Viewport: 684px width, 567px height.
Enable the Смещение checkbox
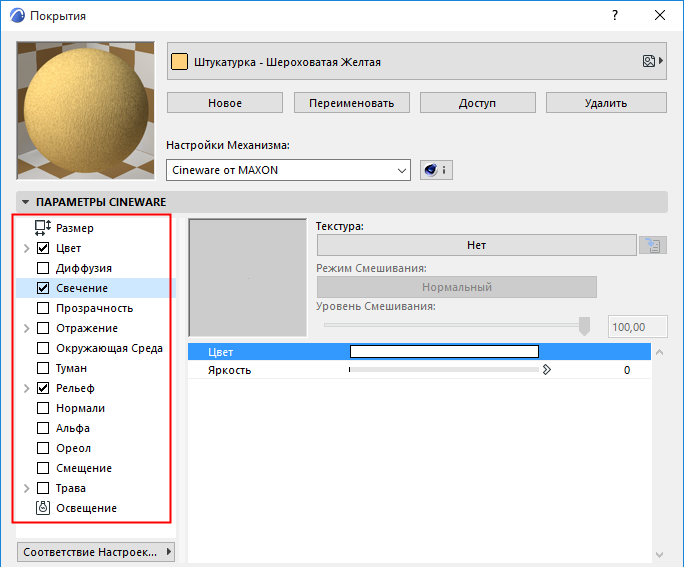click(43, 468)
